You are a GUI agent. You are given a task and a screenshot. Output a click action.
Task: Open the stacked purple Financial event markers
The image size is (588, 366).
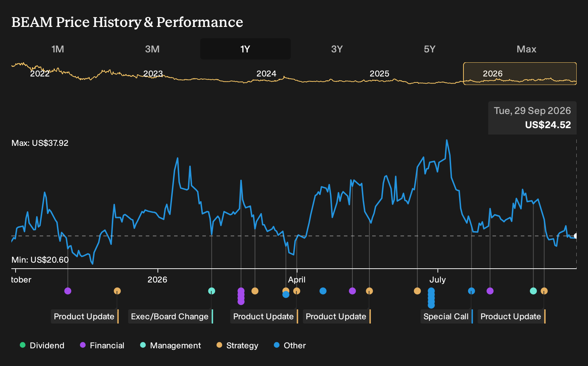tap(241, 296)
